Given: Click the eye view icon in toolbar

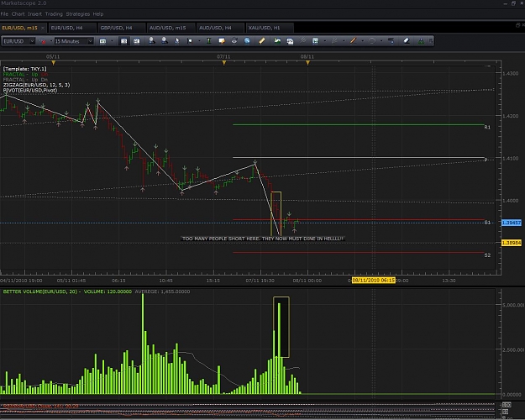Looking at the screenshot, I should [x=234, y=41].
